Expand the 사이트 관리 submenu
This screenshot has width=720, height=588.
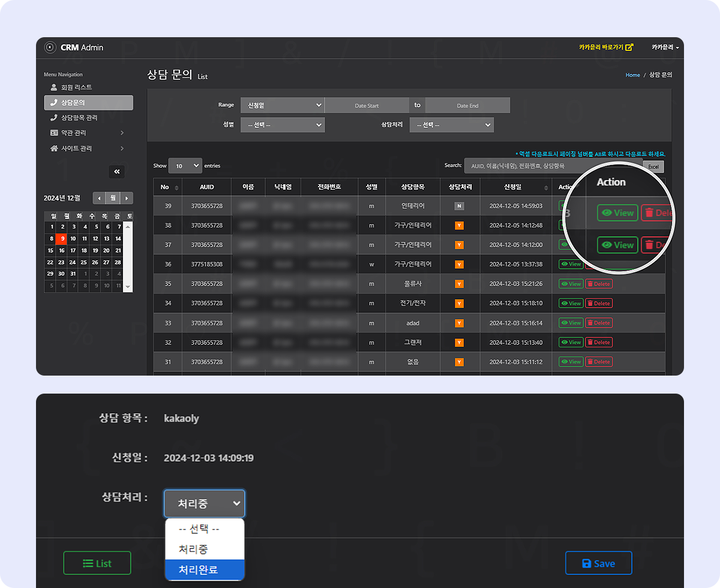pyautogui.click(x=88, y=148)
